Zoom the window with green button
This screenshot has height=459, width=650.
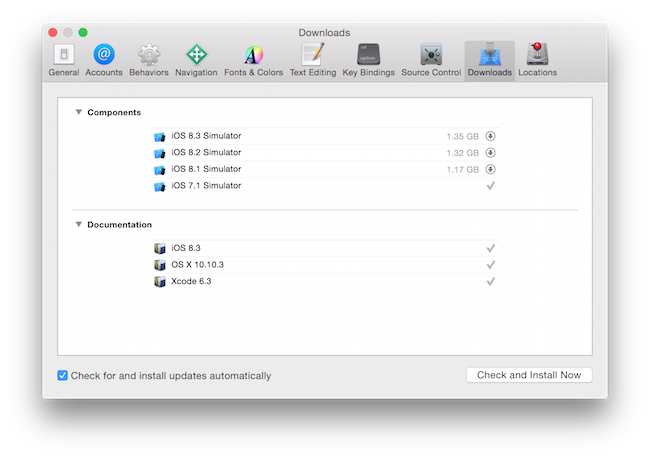(83, 32)
